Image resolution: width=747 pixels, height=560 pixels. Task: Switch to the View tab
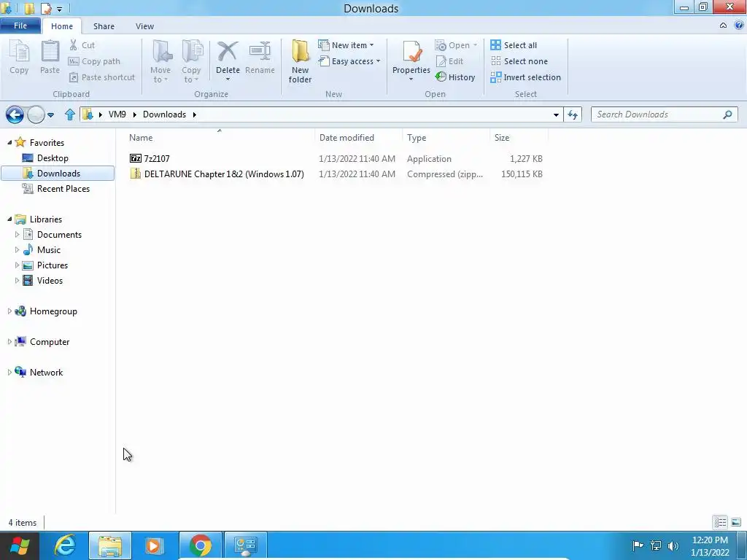coord(145,26)
